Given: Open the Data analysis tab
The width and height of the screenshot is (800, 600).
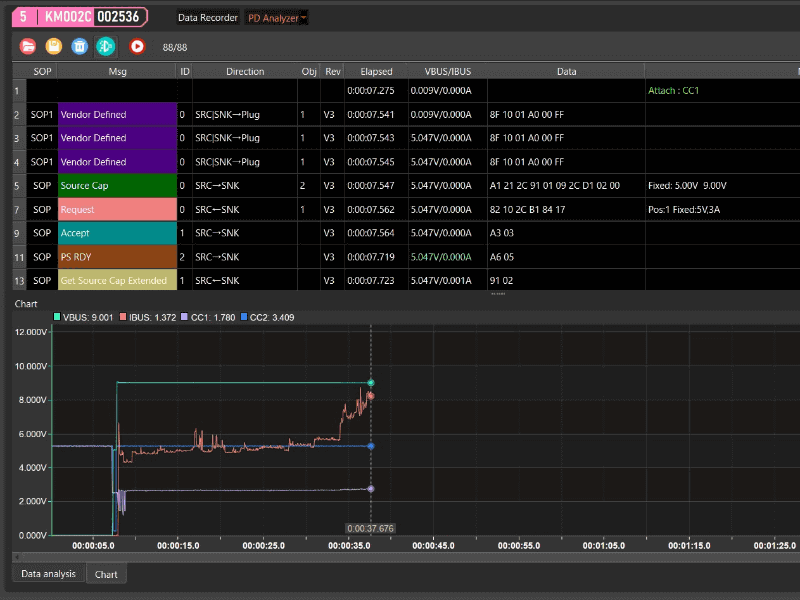Looking at the screenshot, I should coord(48,574).
